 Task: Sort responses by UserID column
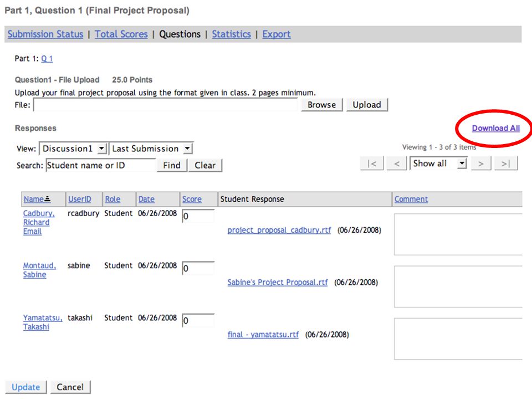[x=80, y=199]
